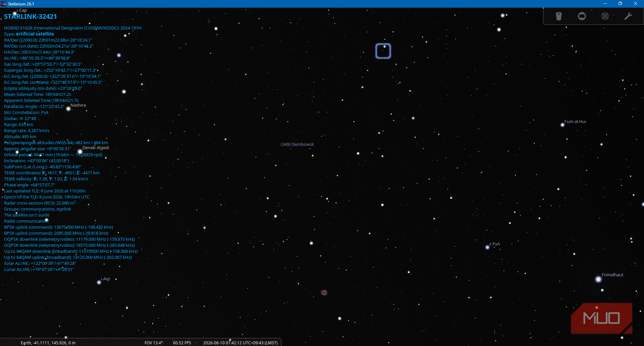Click the Inclination value line
Image resolution: width=644 pixels, height=346 pixels.
pos(37,161)
